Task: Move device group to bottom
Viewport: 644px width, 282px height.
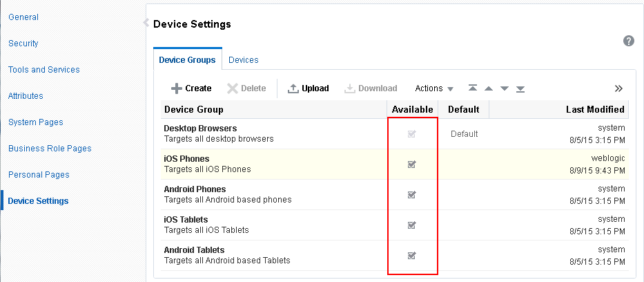Action: [520, 88]
